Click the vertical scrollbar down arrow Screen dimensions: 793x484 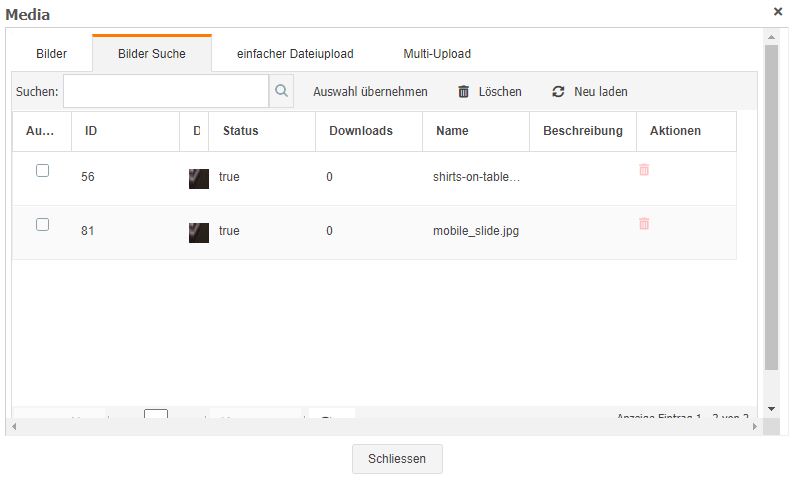tap(770, 409)
